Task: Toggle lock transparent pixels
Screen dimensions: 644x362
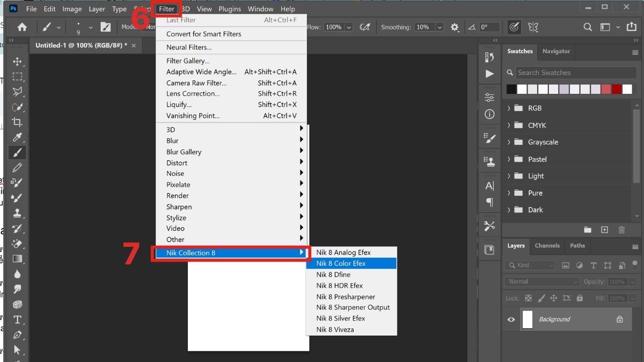Action: 529,298
